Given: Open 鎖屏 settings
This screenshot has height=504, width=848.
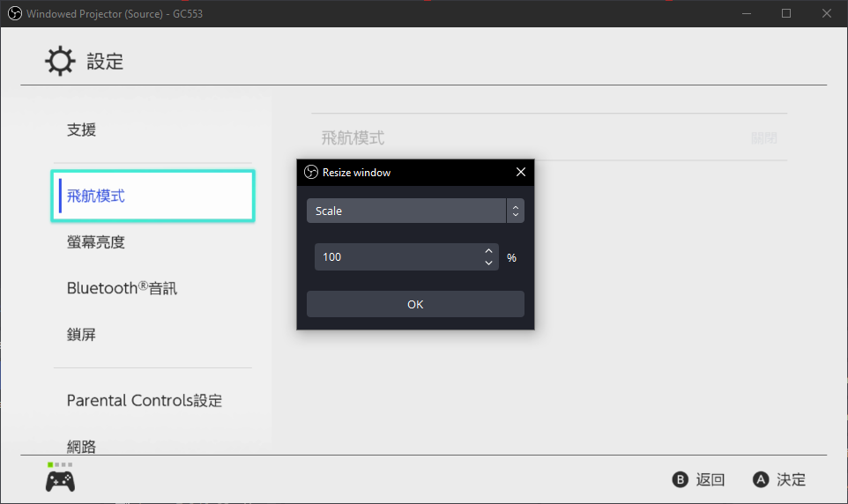Looking at the screenshot, I should (x=81, y=334).
